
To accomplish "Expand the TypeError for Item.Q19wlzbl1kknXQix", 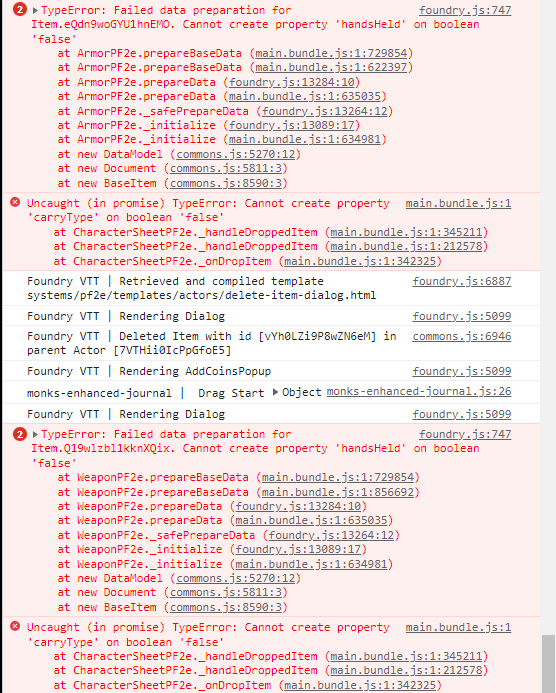I will (35, 434).
